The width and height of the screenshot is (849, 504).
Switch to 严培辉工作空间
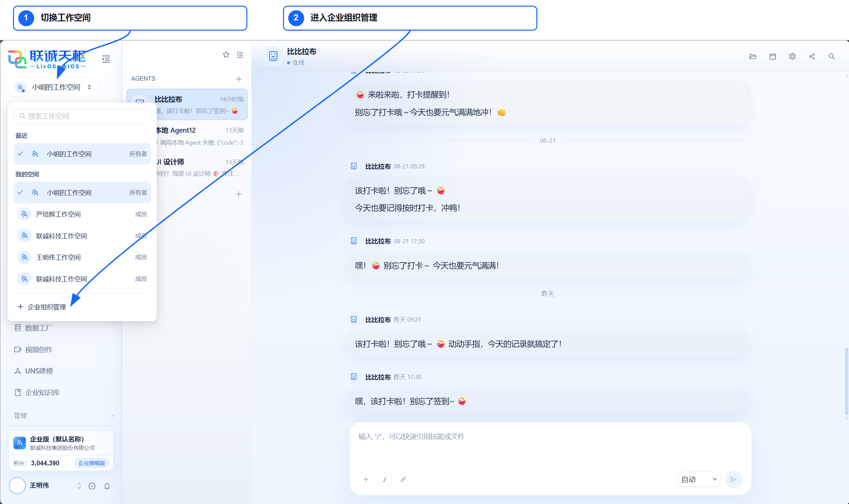[82, 214]
